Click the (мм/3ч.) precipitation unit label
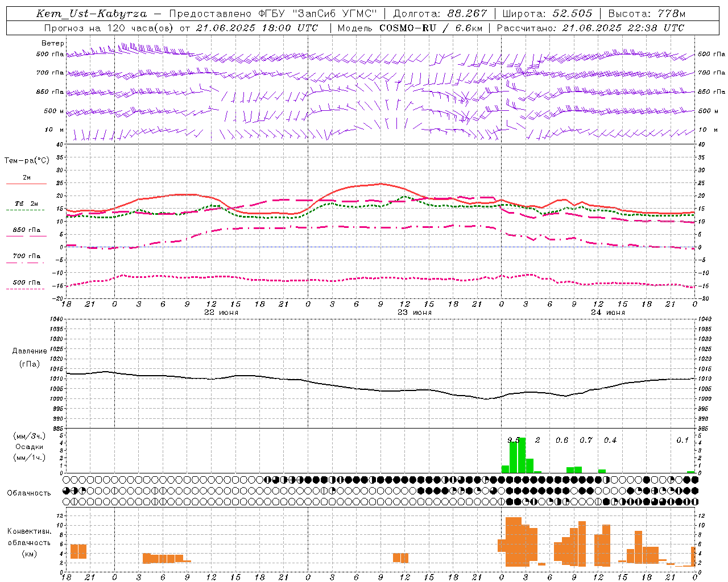 tap(30, 436)
